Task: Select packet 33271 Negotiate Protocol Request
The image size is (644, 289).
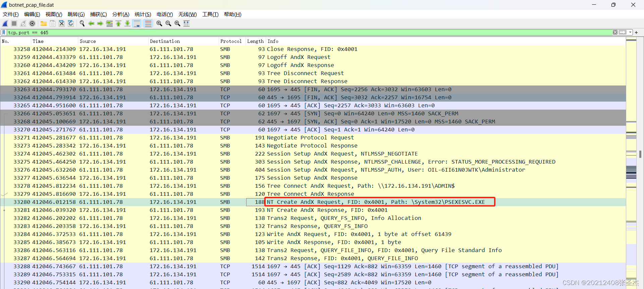Action: click(313, 138)
